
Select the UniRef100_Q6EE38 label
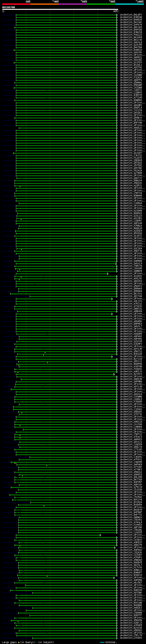[x=131, y=379]
